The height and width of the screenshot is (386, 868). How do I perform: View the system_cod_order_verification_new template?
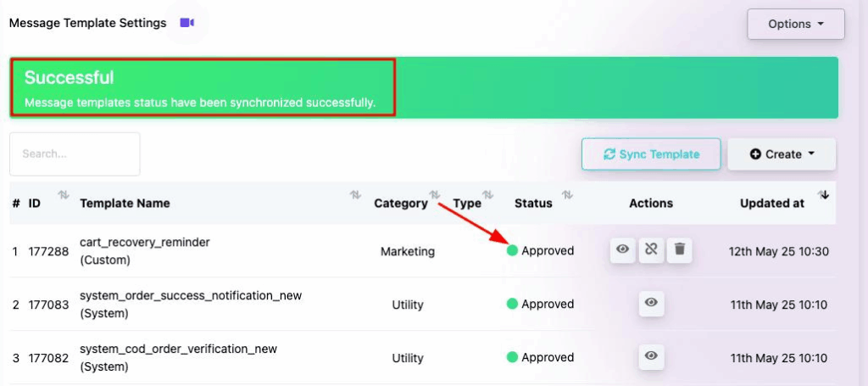point(651,356)
